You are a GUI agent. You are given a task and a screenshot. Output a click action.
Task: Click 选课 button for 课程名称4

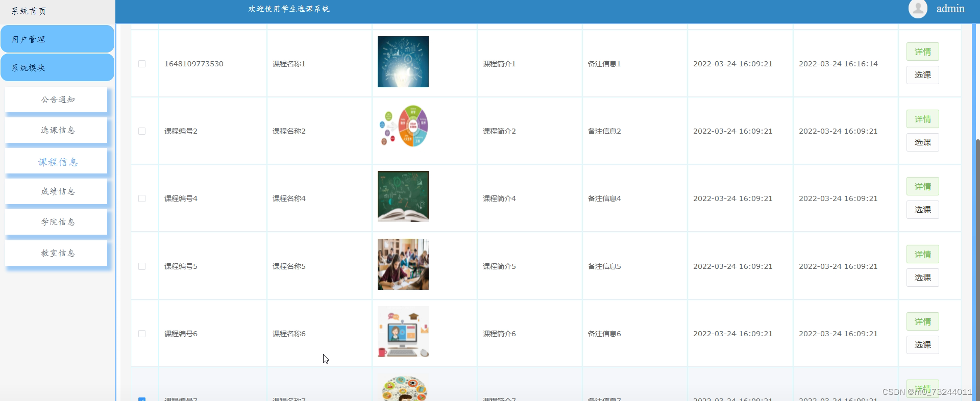[x=923, y=210]
